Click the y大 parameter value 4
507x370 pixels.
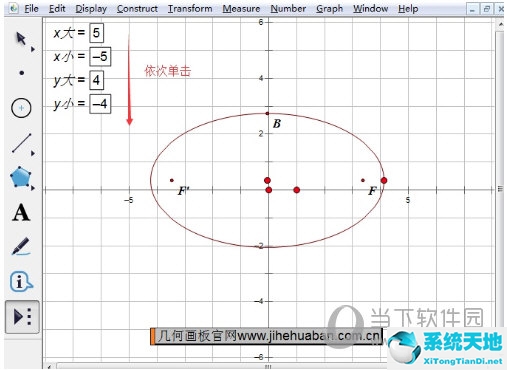click(96, 80)
